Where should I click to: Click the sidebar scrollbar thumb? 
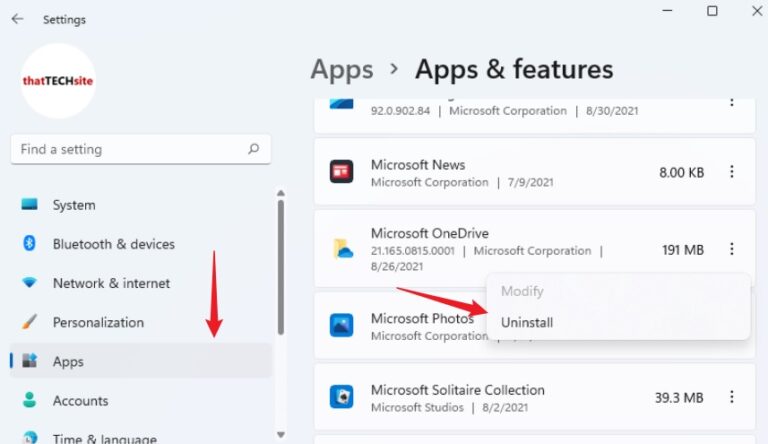[281, 268]
